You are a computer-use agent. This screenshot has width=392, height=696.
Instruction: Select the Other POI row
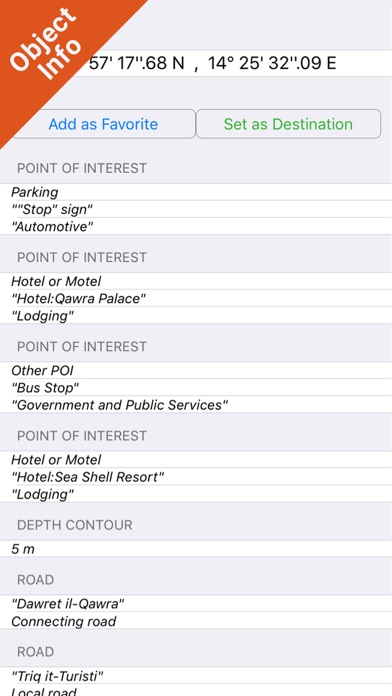(196, 371)
